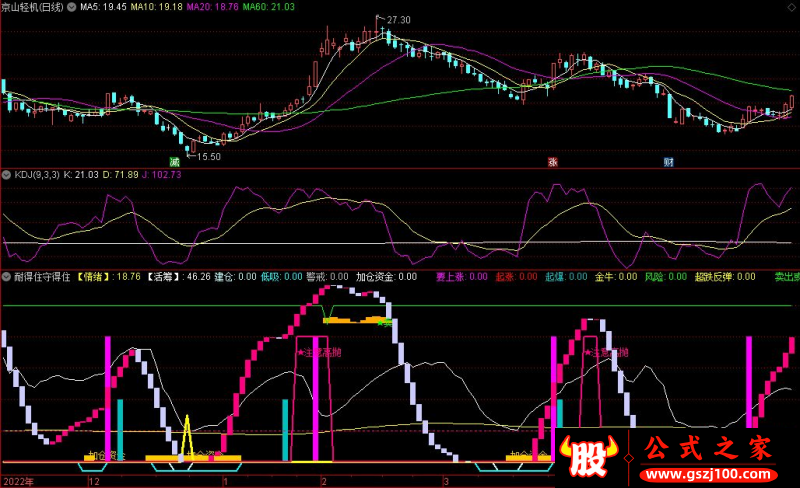Click the 超跌反弹: 0.00 value
Screen dimensions: 800x488
[x=725, y=277]
